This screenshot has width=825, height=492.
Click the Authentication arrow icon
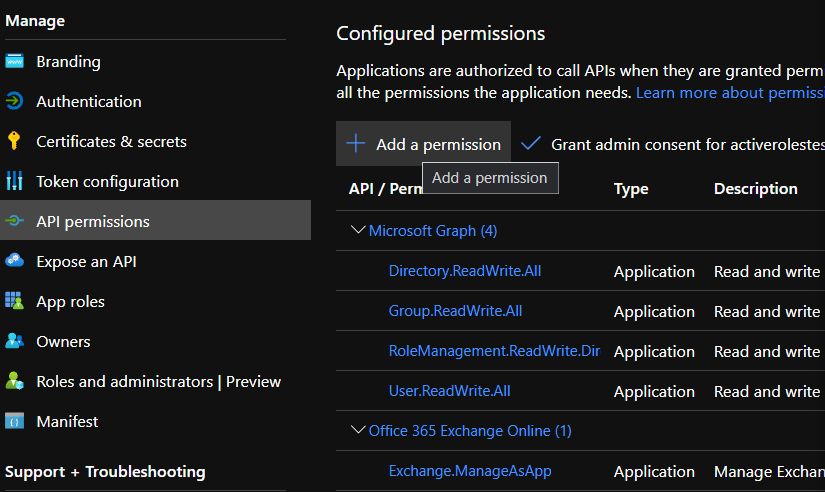click(x=14, y=101)
